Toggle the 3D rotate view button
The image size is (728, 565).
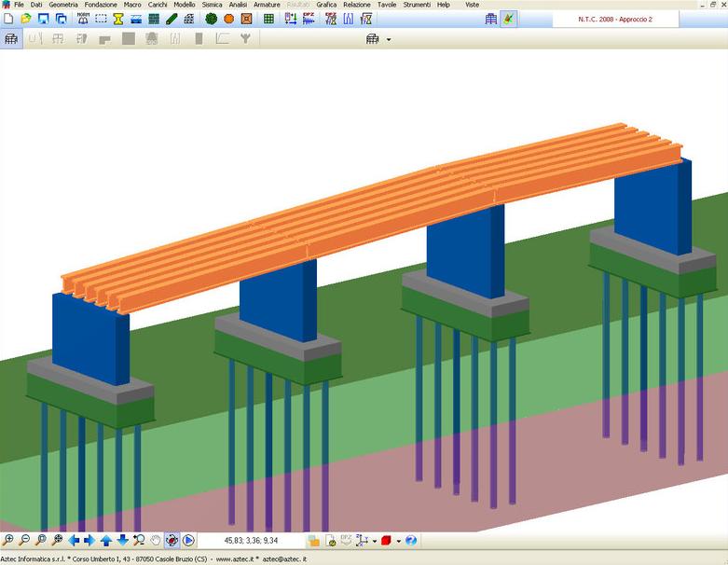point(172,540)
